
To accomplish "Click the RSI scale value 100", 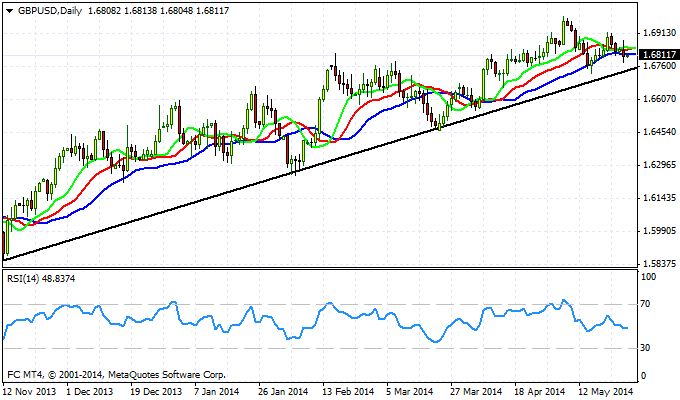I will tap(648, 277).
